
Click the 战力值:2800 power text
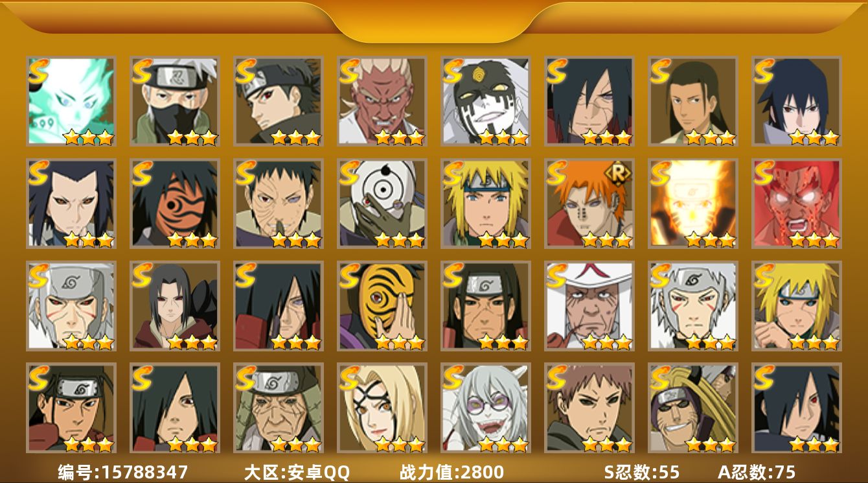[451, 472]
